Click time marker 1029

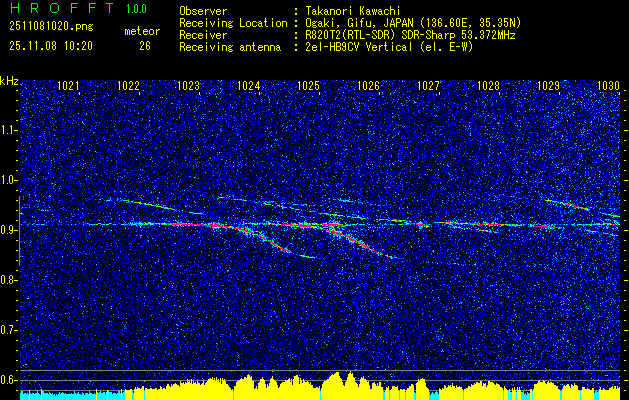click(548, 85)
